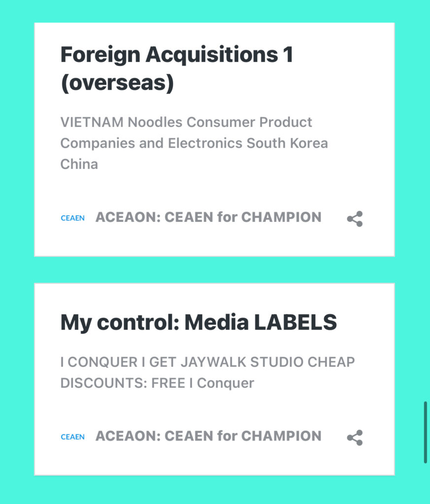
Task: Open ACEAON author link in second card
Action: click(208, 436)
